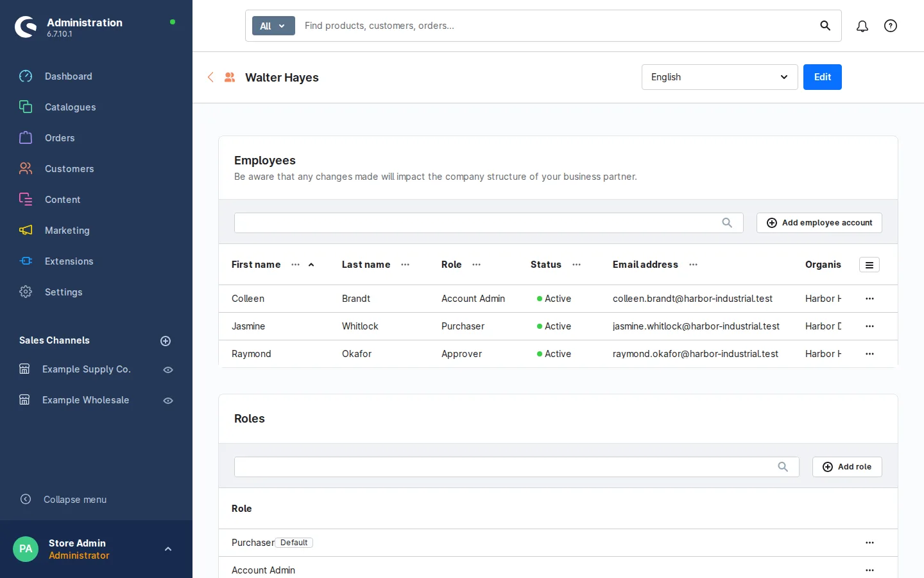
Task: Click the employee search magnifier icon
Action: click(x=727, y=223)
